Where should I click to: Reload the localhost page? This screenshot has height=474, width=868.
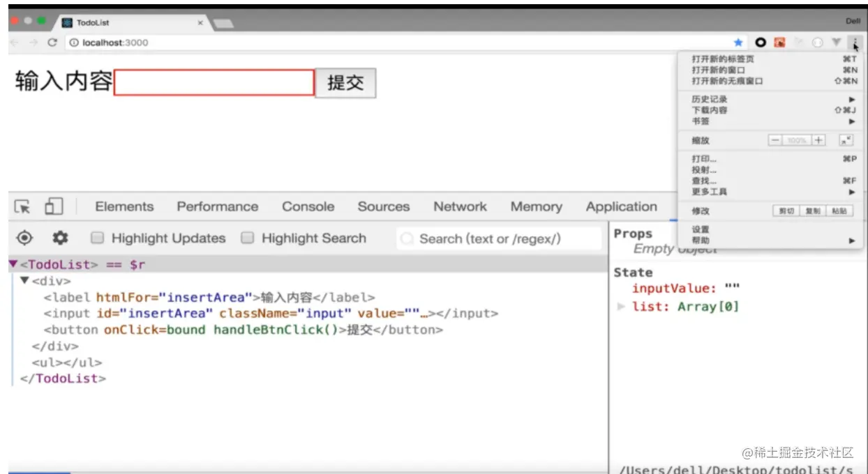tap(52, 43)
